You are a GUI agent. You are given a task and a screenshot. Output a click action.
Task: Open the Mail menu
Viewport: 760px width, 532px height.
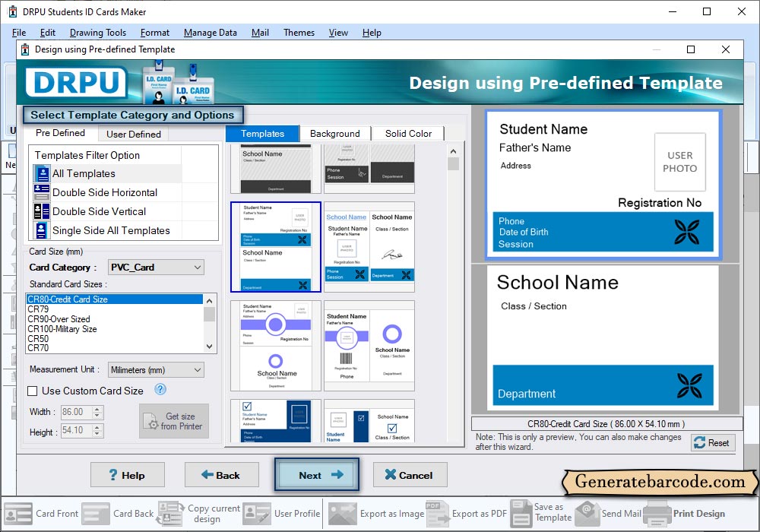(260, 33)
